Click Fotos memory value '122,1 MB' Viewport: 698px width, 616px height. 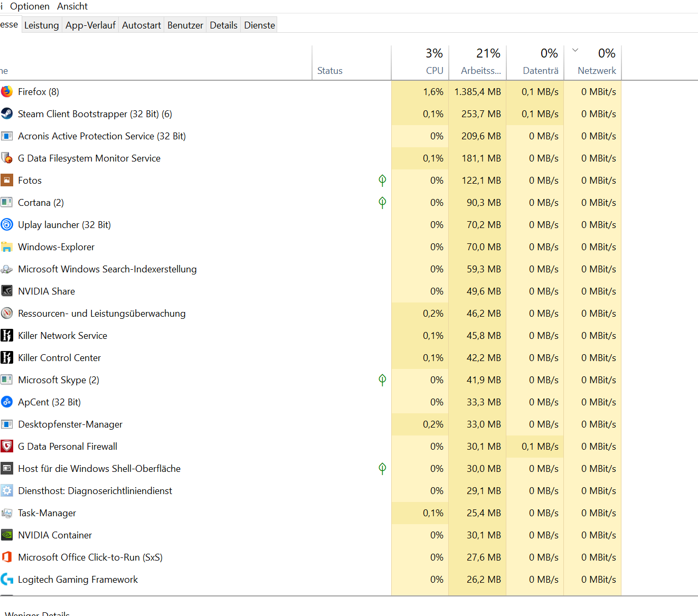click(x=482, y=181)
